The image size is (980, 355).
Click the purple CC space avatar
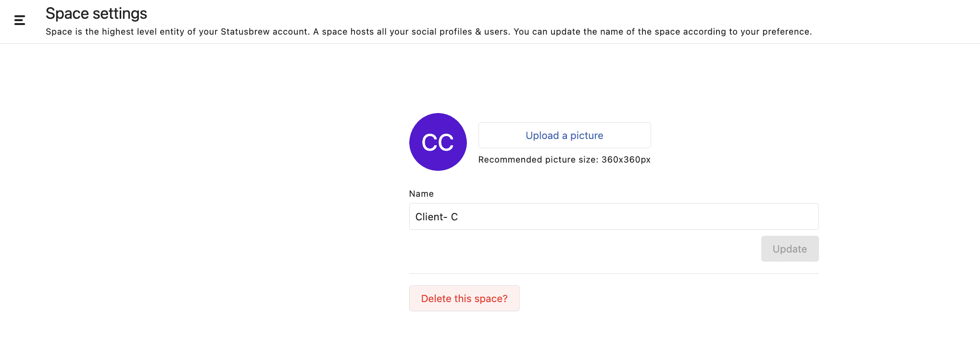438,142
